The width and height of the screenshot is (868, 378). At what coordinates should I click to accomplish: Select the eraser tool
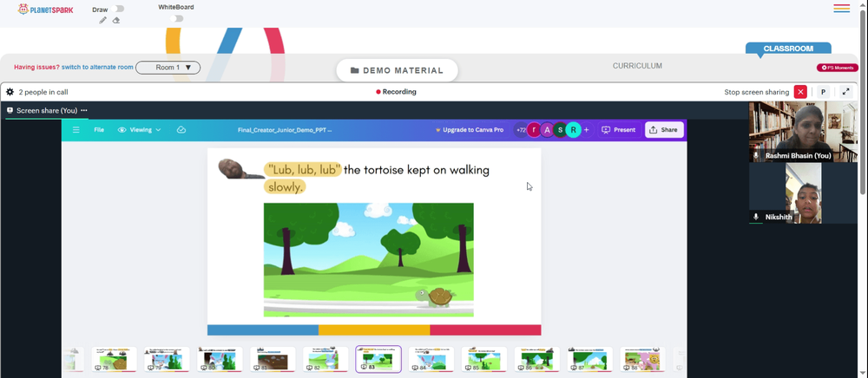(x=116, y=21)
